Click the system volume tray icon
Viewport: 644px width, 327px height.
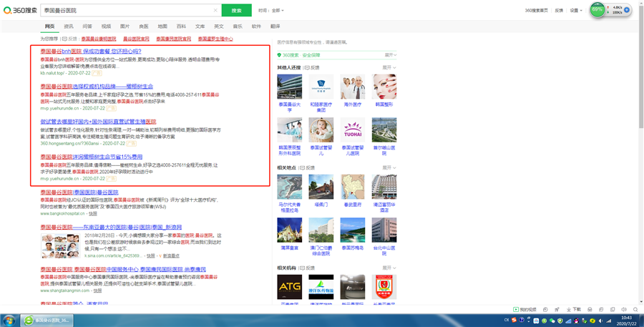(x=601, y=321)
